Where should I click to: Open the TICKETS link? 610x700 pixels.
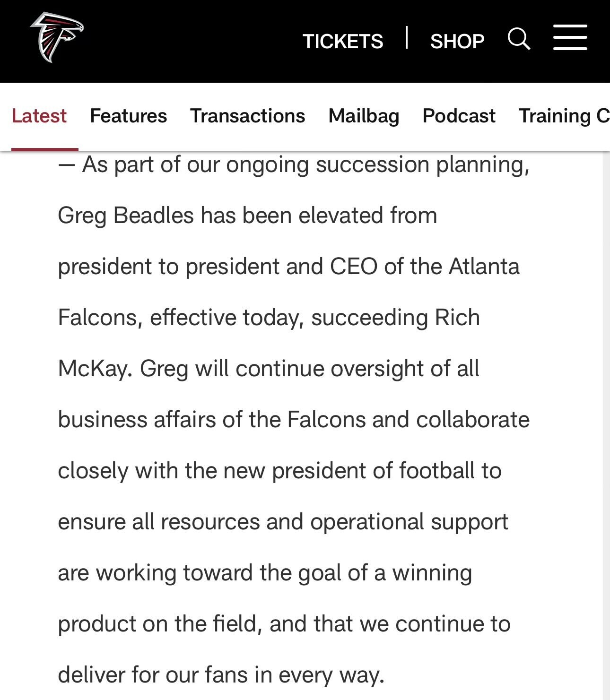tap(343, 42)
